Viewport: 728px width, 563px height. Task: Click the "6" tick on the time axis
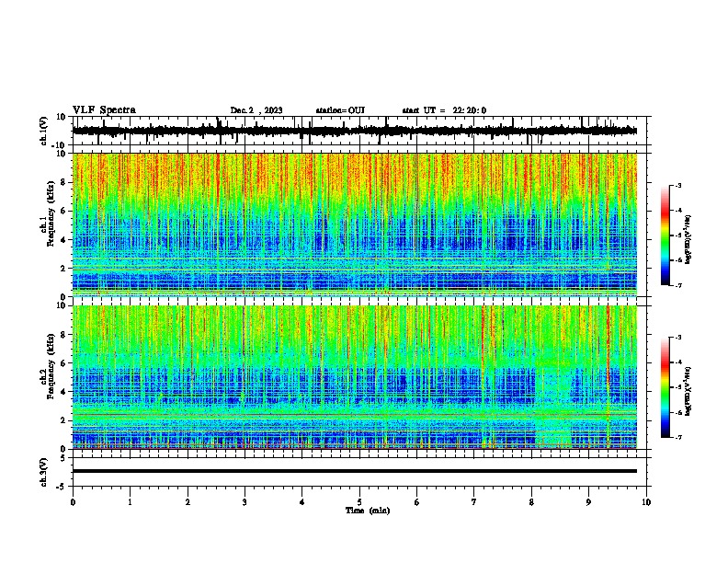tap(417, 502)
